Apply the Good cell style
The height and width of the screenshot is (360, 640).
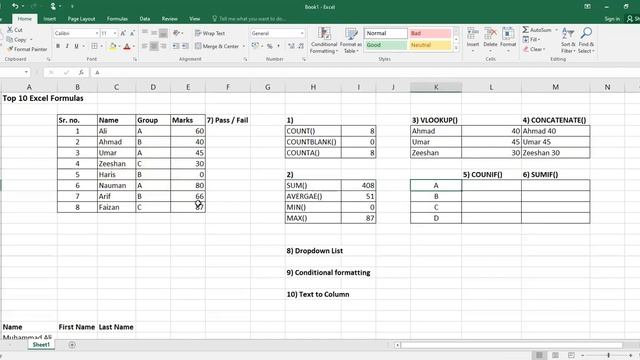click(x=386, y=45)
